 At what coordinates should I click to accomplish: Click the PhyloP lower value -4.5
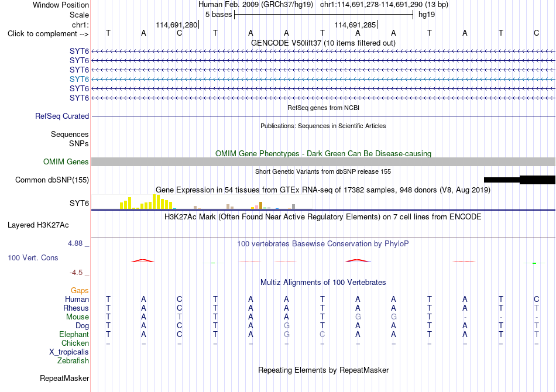76,272
